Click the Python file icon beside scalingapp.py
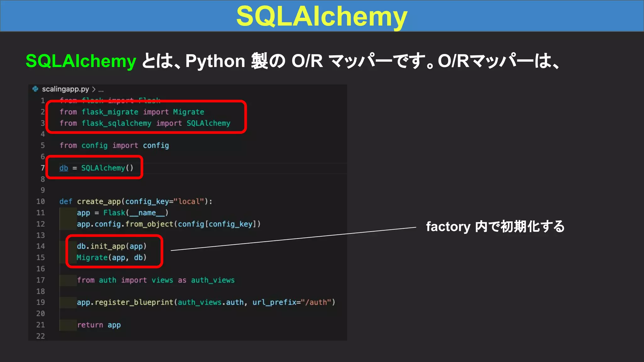 click(x=35, y=89)
